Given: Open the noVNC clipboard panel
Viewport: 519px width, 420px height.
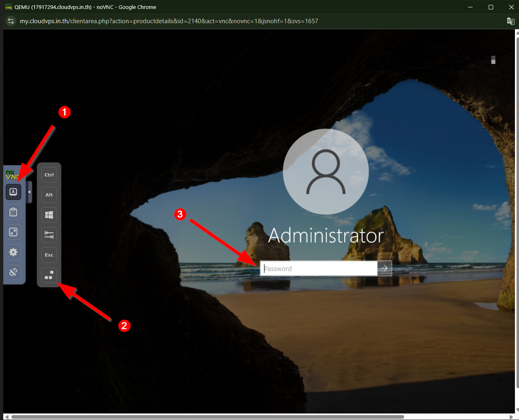Looking at the screenshot, I should pos(13,212).
